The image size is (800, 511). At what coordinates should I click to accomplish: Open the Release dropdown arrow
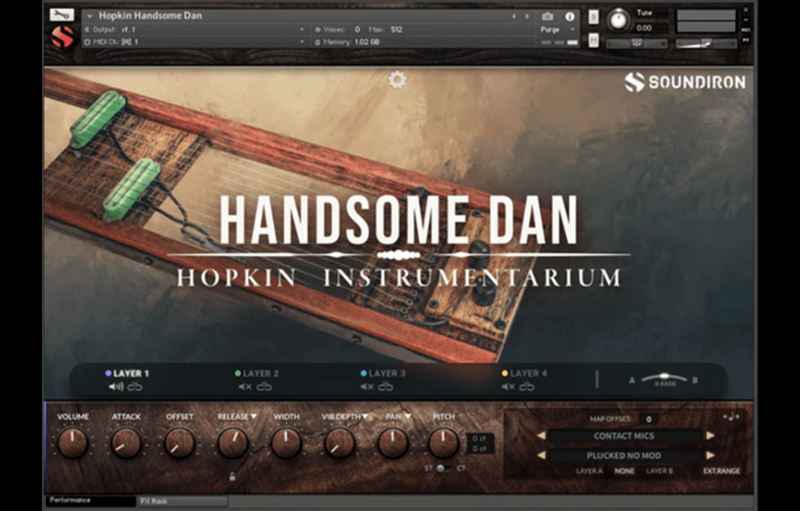coord(253,416)
